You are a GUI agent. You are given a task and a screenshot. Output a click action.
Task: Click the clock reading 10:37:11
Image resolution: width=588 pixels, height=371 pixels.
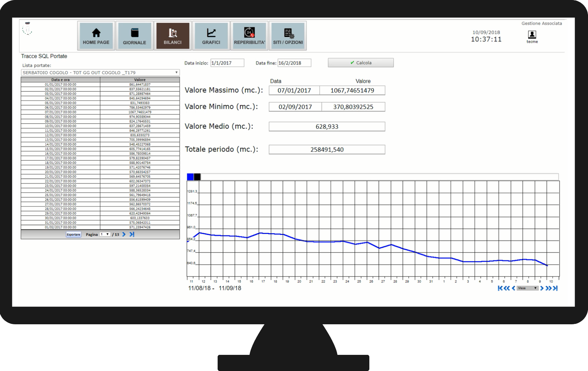coord(486,39)
